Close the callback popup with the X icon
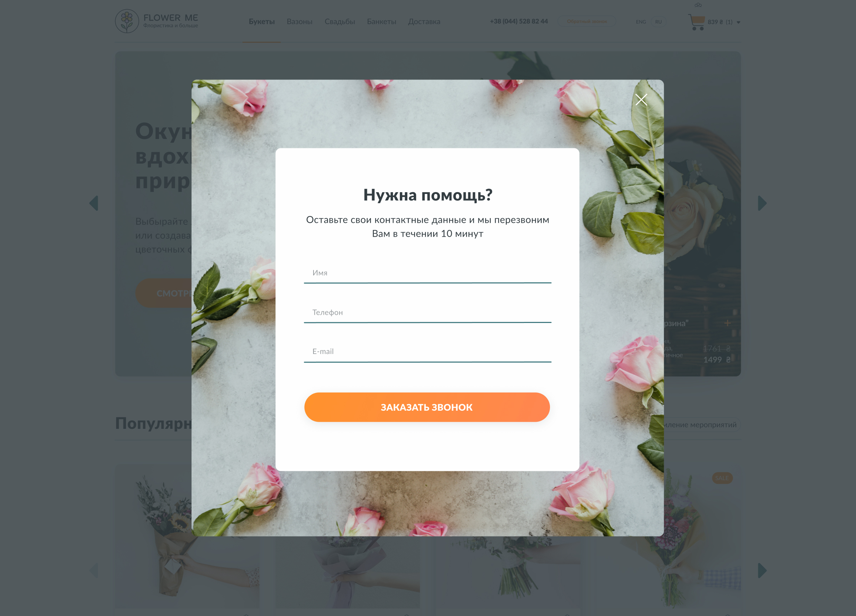This screenshot has height=616, width=856. coord(641,99)
